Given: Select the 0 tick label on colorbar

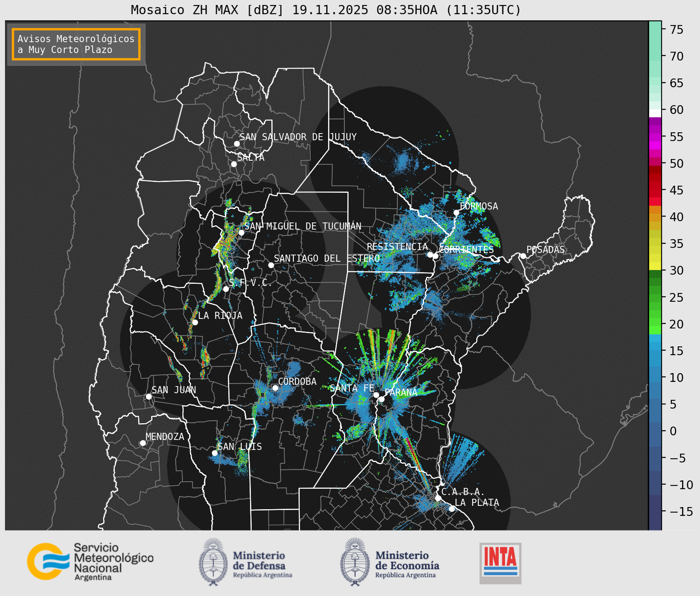Looking at the screenshot, I should pyautogui.click(x=673, y=431).
